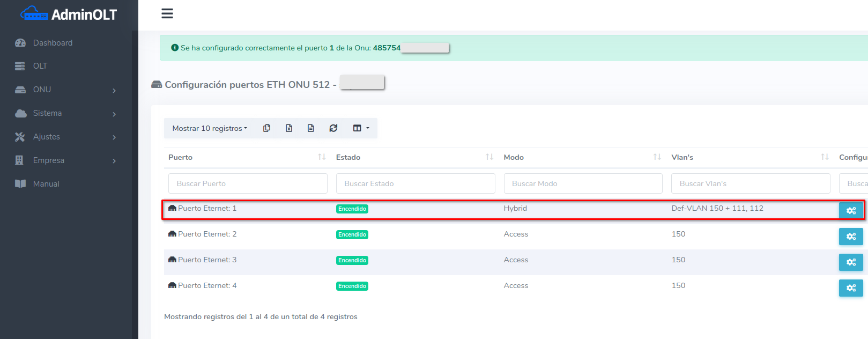Open the Mostrar 10 registros dropdown

(210, 128)
